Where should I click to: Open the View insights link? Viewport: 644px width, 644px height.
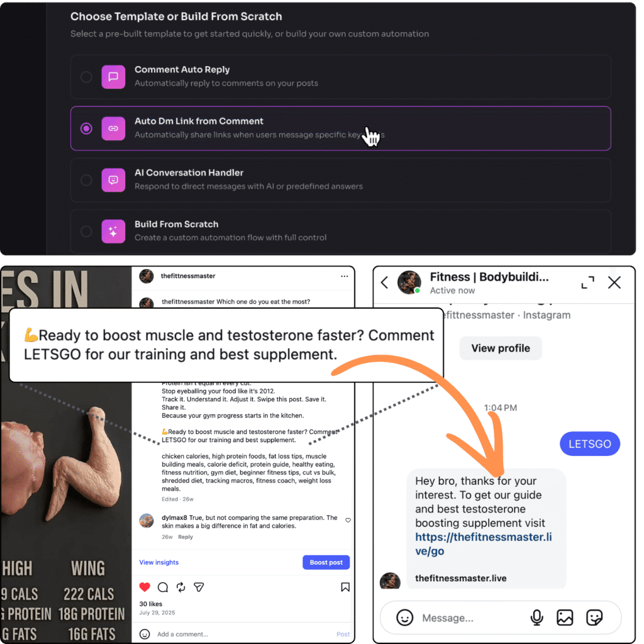[159, 562]
